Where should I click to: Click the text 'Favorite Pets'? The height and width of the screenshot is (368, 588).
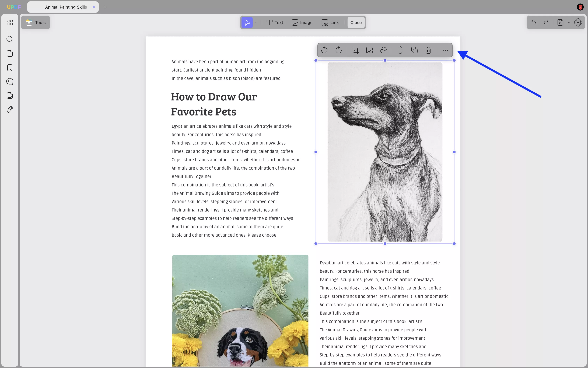[204, 112]
